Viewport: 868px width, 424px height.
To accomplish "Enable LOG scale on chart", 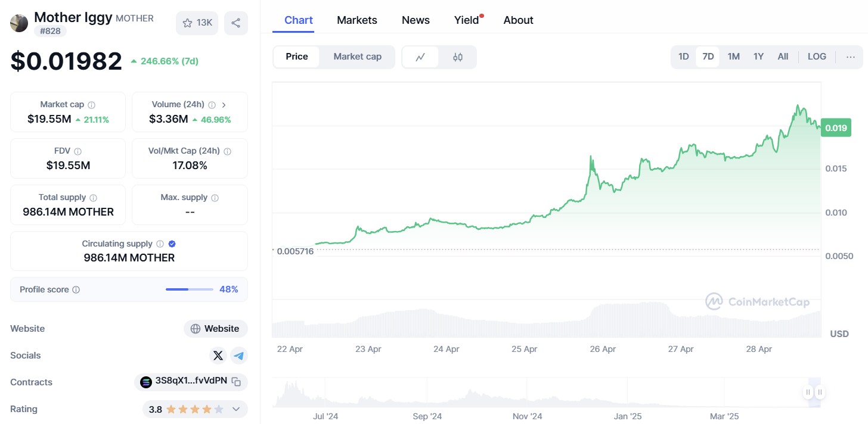I will point(817,57).
